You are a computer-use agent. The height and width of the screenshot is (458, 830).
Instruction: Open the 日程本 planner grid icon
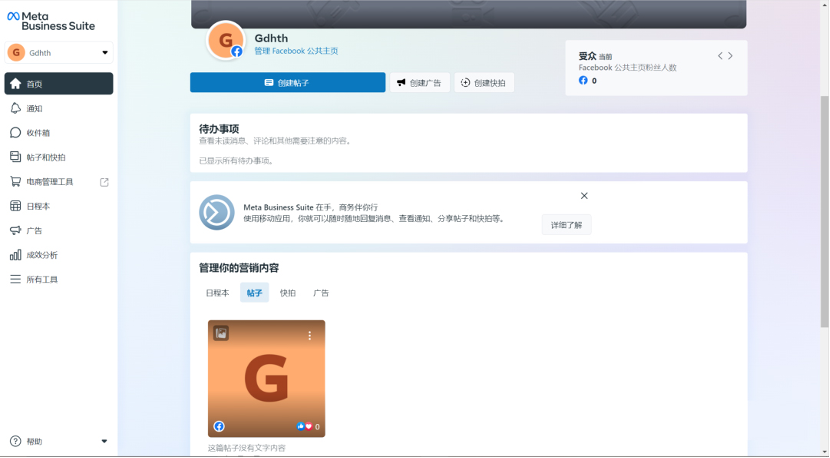pyautogui.click(x=15, y=206)
